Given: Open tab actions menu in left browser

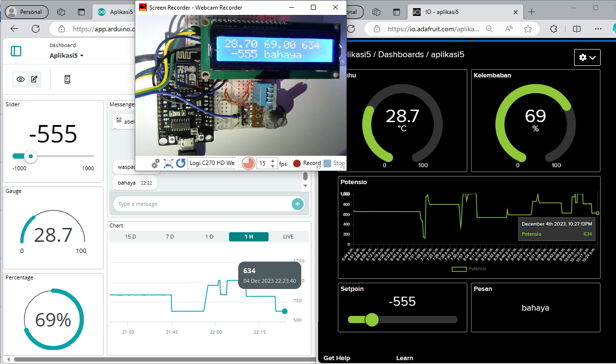Looking at the screenshot, I should point(81,12).
